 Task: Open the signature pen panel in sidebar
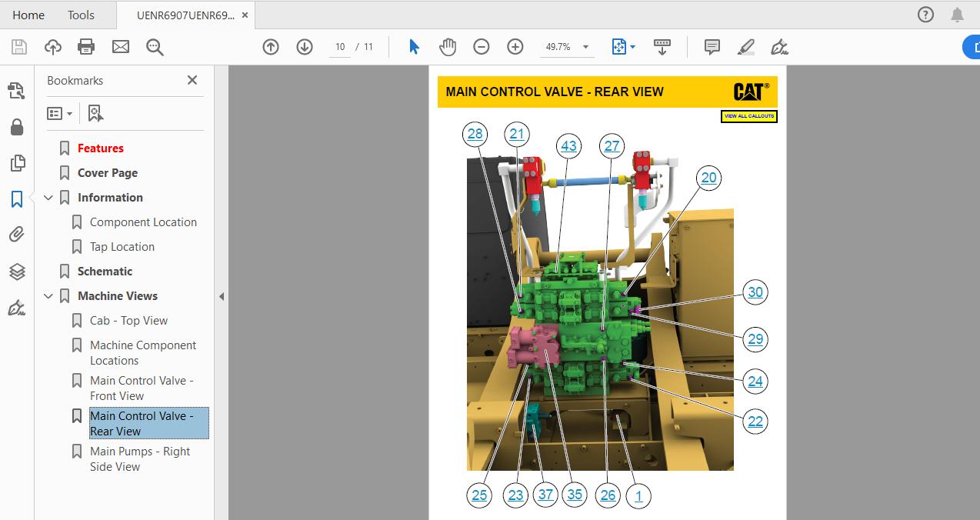click(x=17, y=308)
